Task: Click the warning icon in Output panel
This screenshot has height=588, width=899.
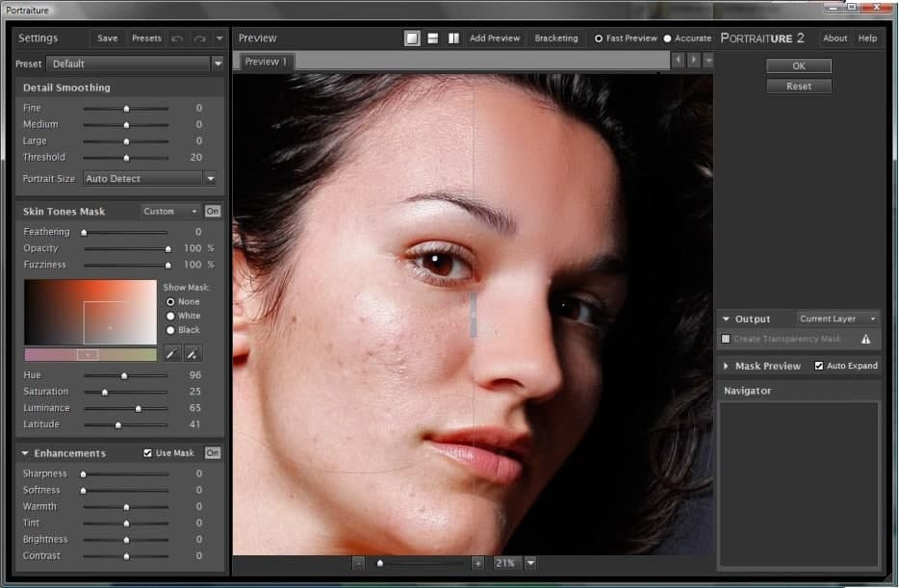Action: (x=865, y=339)
